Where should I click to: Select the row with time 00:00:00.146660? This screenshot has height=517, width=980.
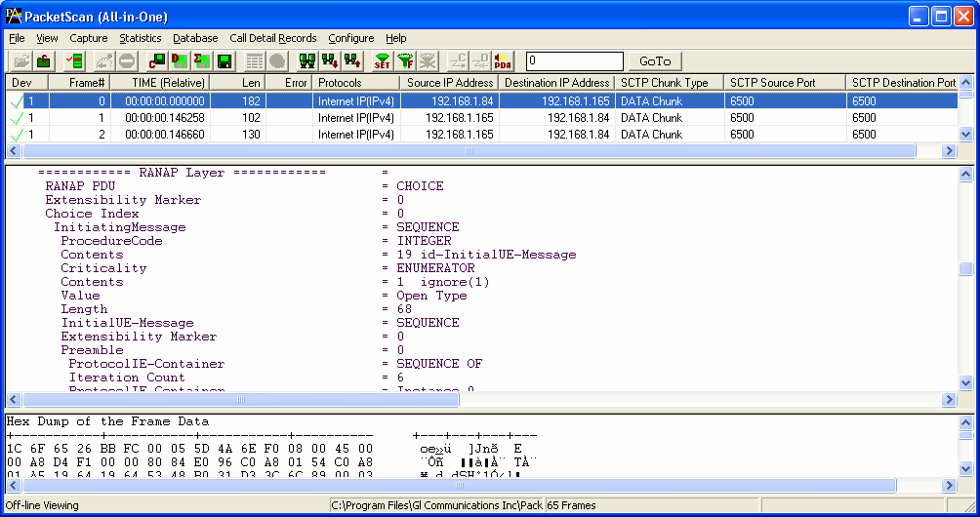(481, 135)
